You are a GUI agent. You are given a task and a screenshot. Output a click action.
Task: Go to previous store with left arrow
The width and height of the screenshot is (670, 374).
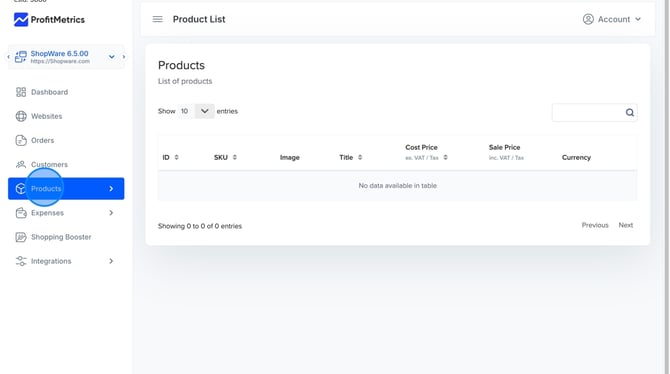coord(8,57)
